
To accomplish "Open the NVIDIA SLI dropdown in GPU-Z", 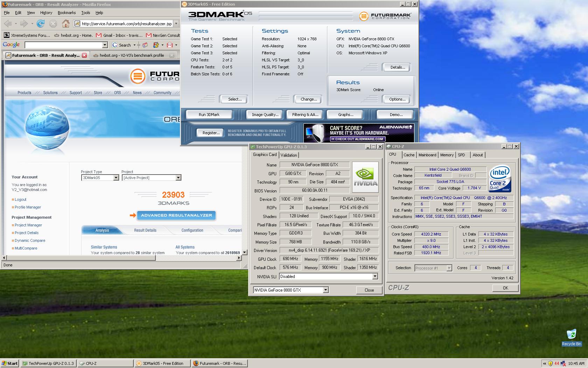I will point(375,277).
